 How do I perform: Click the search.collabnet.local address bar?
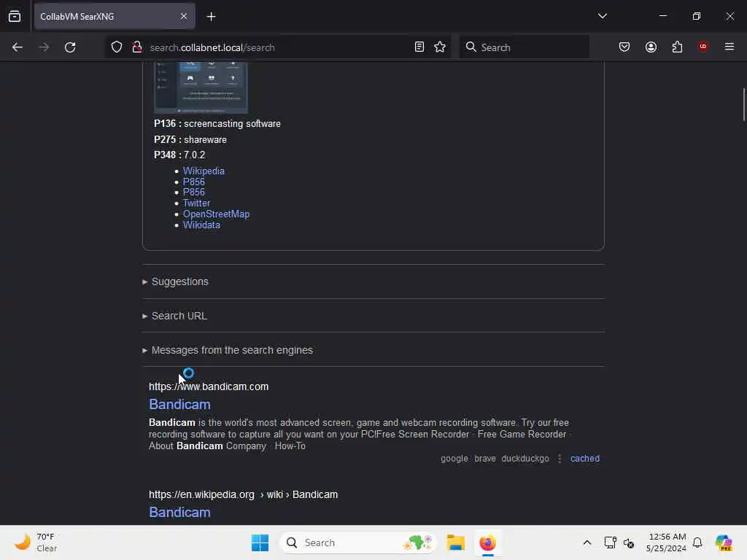[x=279, y=47]
